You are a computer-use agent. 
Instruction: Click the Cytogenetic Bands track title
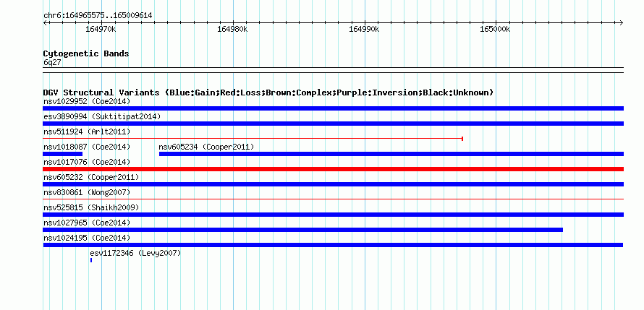tap(86, 53)
